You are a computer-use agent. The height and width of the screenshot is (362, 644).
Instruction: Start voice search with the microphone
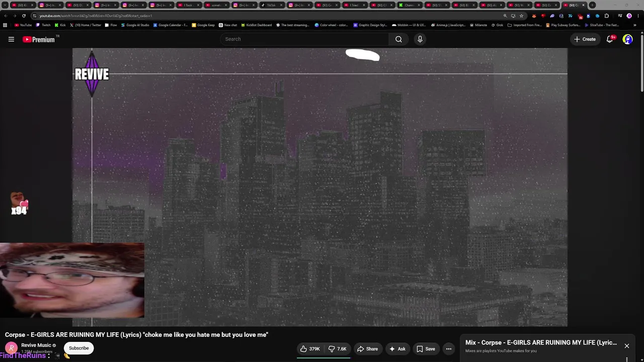(x=420, y=39)
